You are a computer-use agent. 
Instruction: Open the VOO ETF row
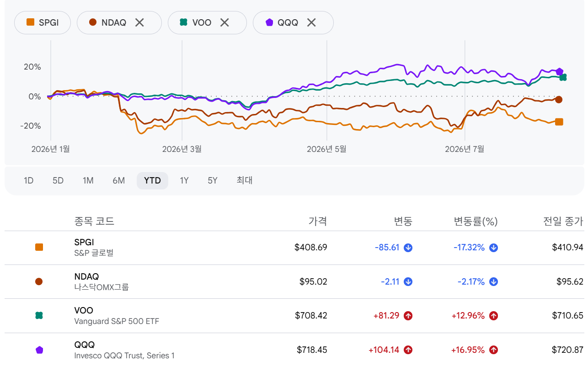click(x=294, y=316)
